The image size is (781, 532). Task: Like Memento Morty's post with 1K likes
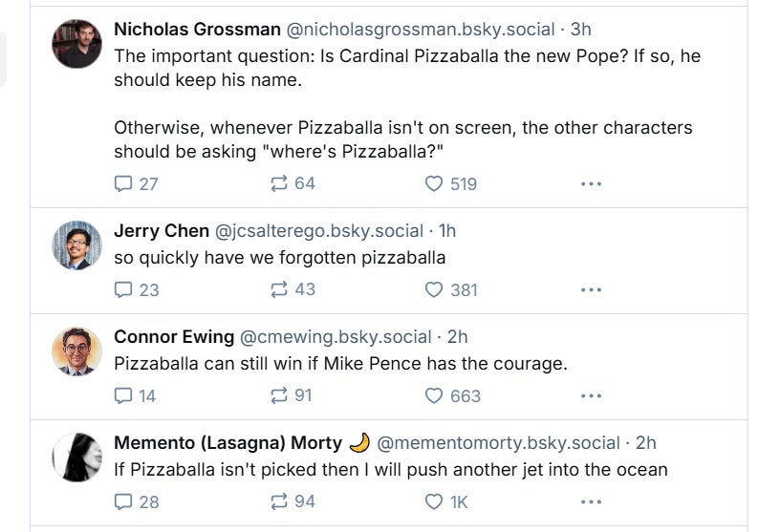coord(434,501)
